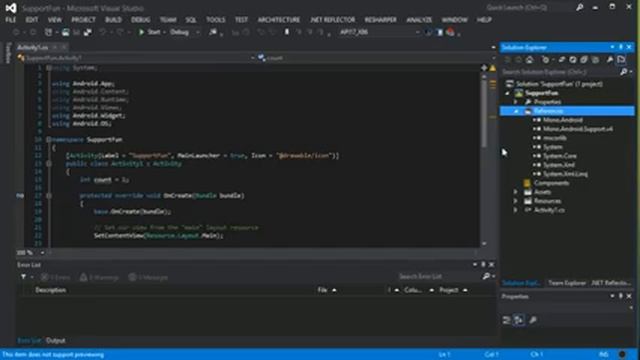
Task: Expand the Resources folder
Action: (516, 201)
